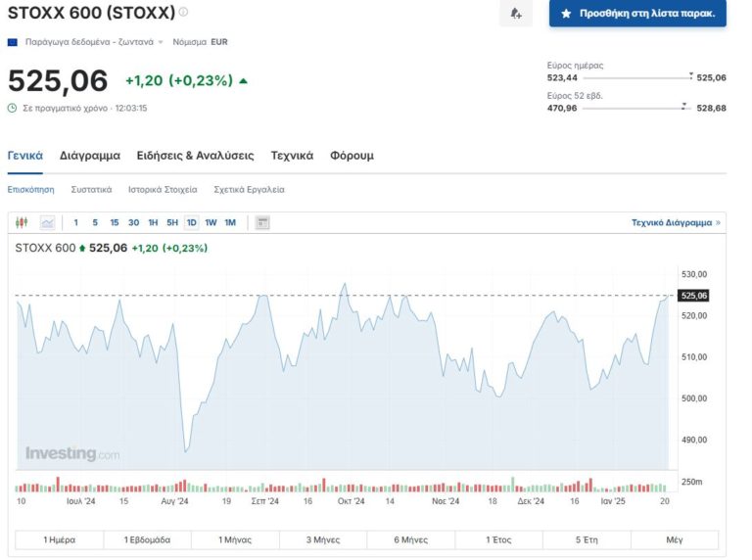Image resolution: width=752 pixels, height=560 pixels.
Task: Open the chart layout/news panel icon
Action: 262,223
